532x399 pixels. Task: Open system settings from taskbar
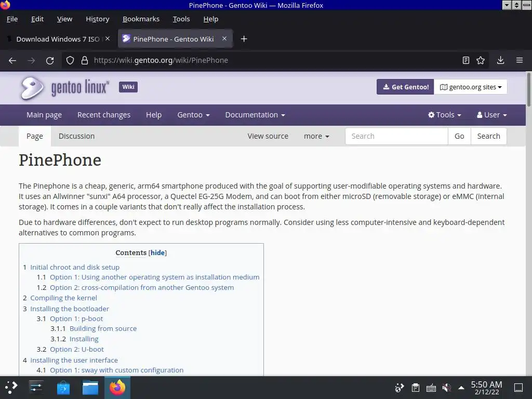tap(36, 387)
